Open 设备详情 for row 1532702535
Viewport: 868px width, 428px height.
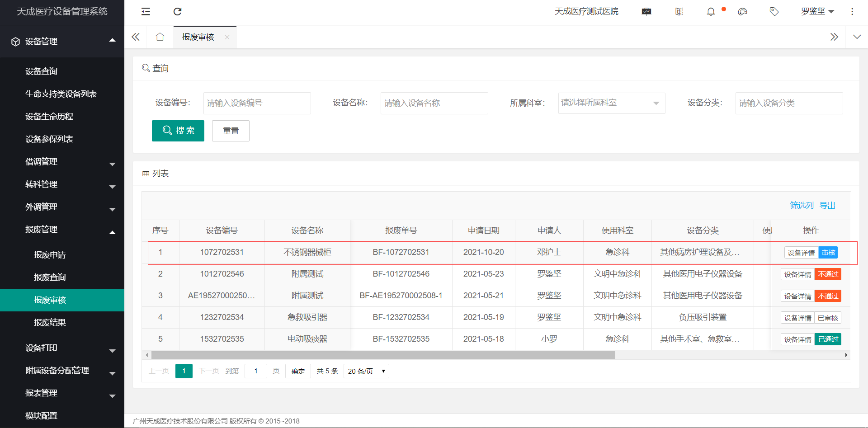[x=798, y=339]
